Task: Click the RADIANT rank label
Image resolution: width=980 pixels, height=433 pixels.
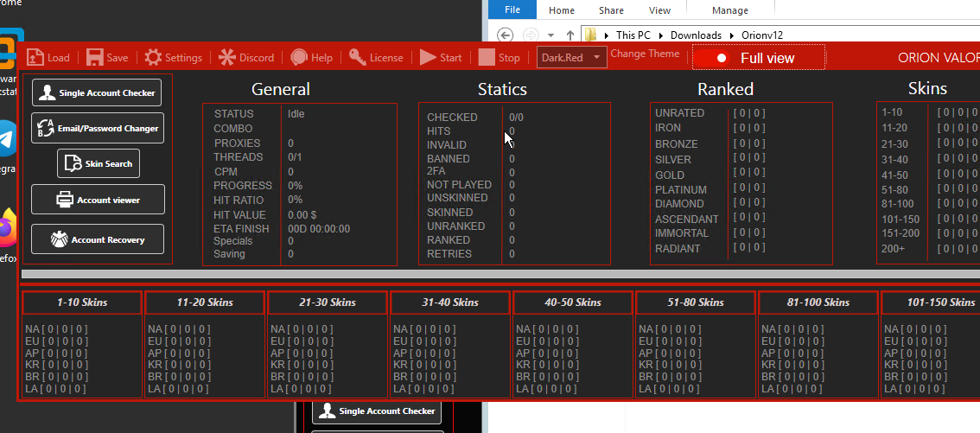Action: point(678,249)
